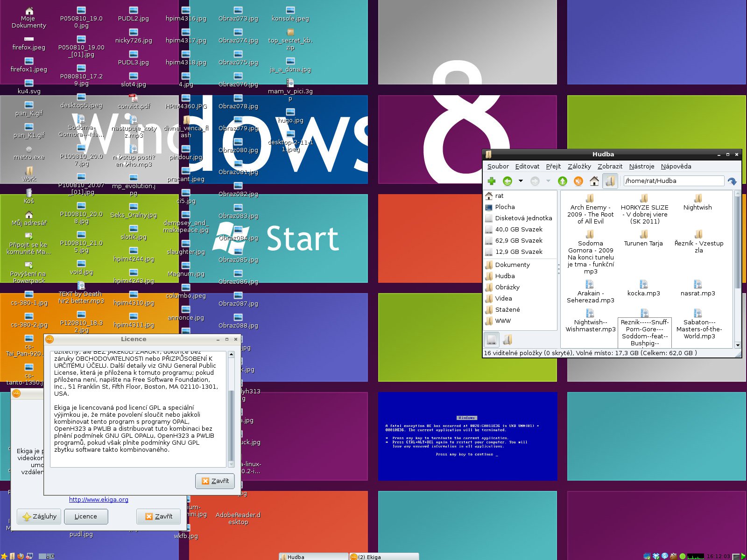Open the Záložky menu
Viewport: 747px width, 560px height.
point(579,167)
